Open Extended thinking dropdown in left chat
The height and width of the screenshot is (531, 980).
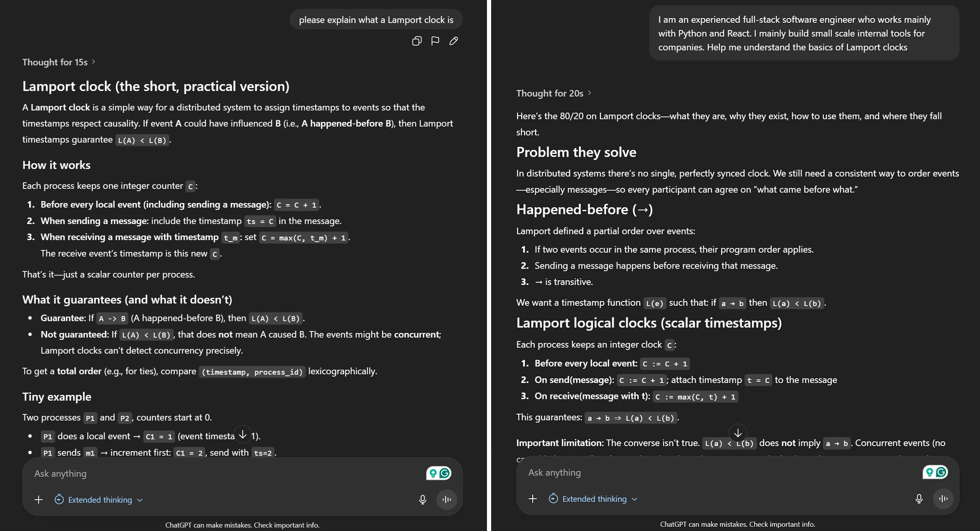(x=100, y=500)
